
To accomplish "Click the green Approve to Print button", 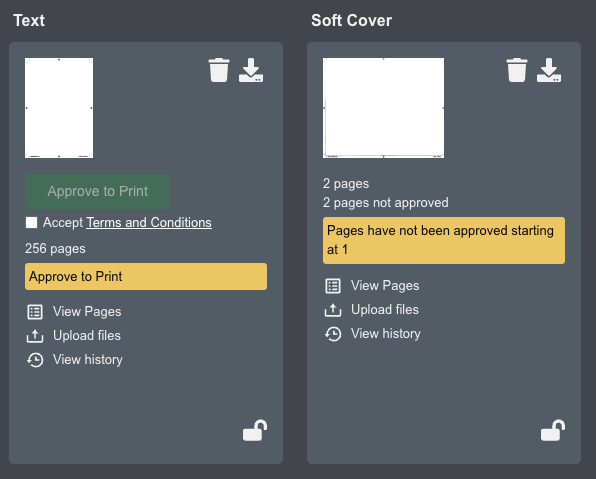I will pos(97,191).
